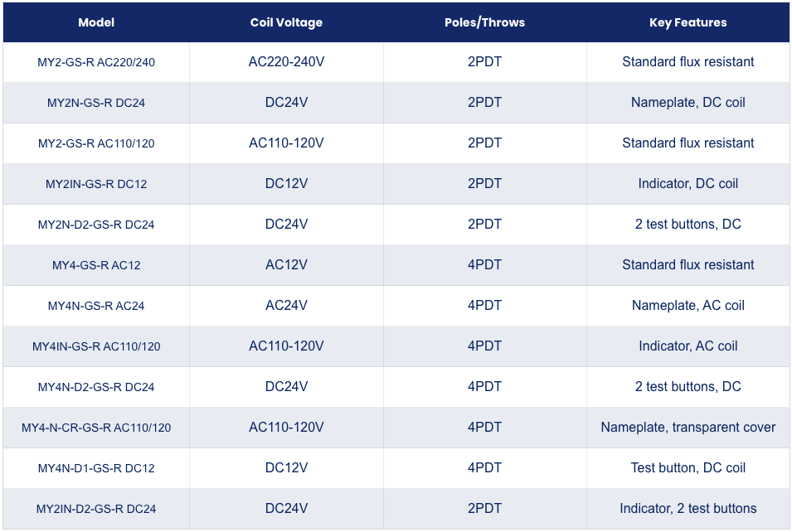The height and width of the screenshot is (532, 792).
Task: Click the Key Features column header
Action: [x=688, y=22]
